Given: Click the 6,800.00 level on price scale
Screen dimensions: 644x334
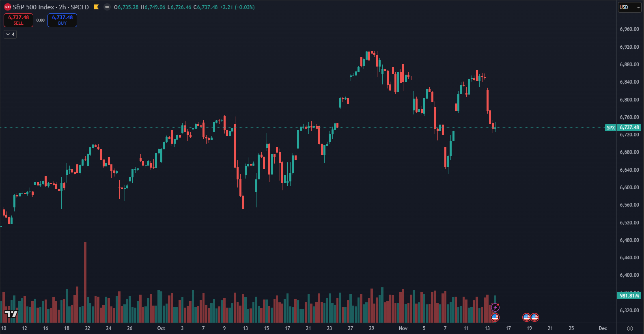Looking at the screenshot, I should pyautogui.click(x=629, y=99).
